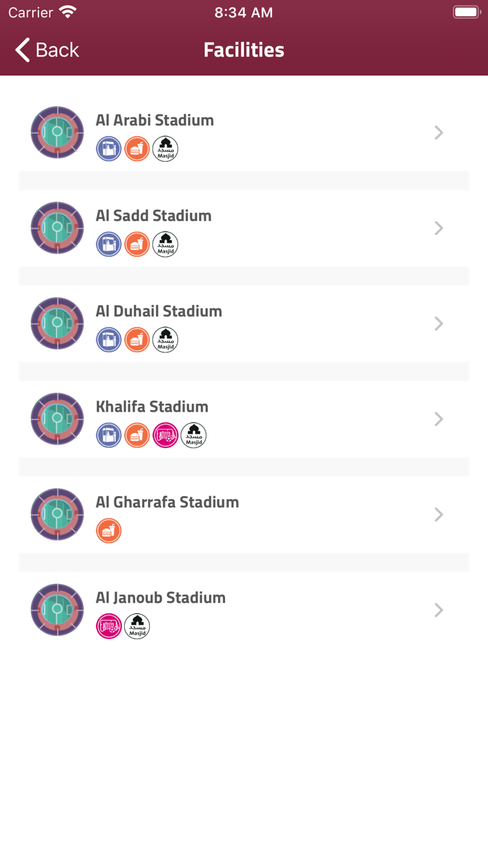Select the Masjid icon under Al Arabi Stadium
The image size is (488, 868).
coord(165,149)
